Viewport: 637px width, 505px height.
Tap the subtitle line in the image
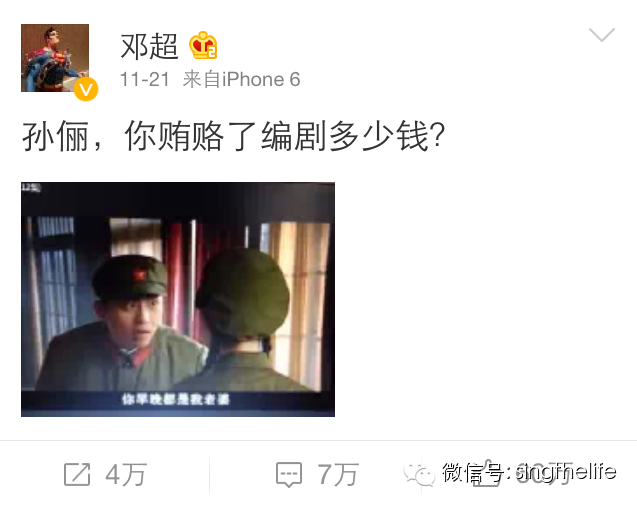coord(176,399)
